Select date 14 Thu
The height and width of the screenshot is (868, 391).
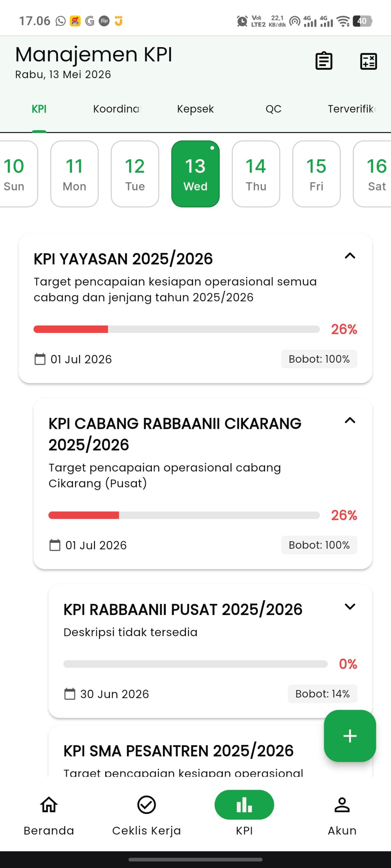pos(256,174)
